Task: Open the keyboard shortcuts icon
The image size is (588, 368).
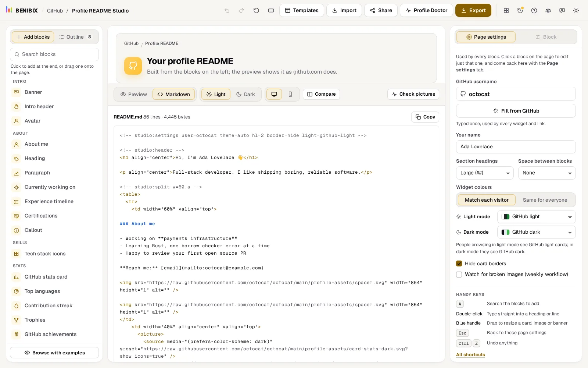Action: (271, 11)
